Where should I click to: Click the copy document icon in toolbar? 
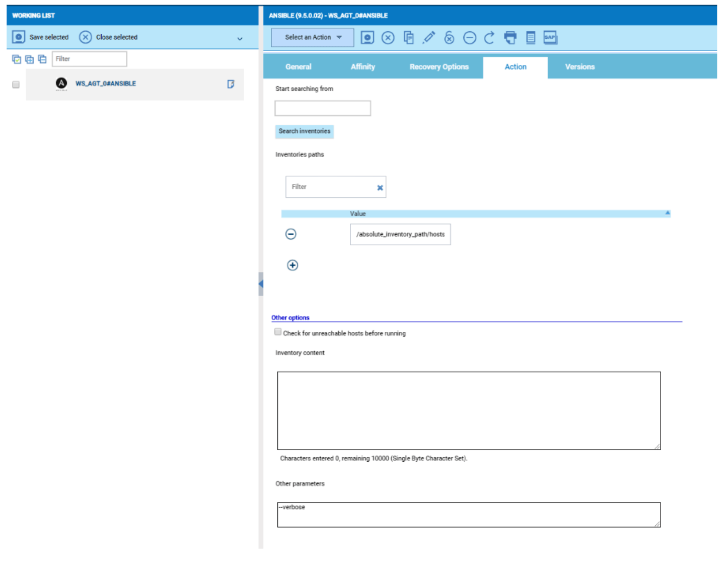click(408, 38)
